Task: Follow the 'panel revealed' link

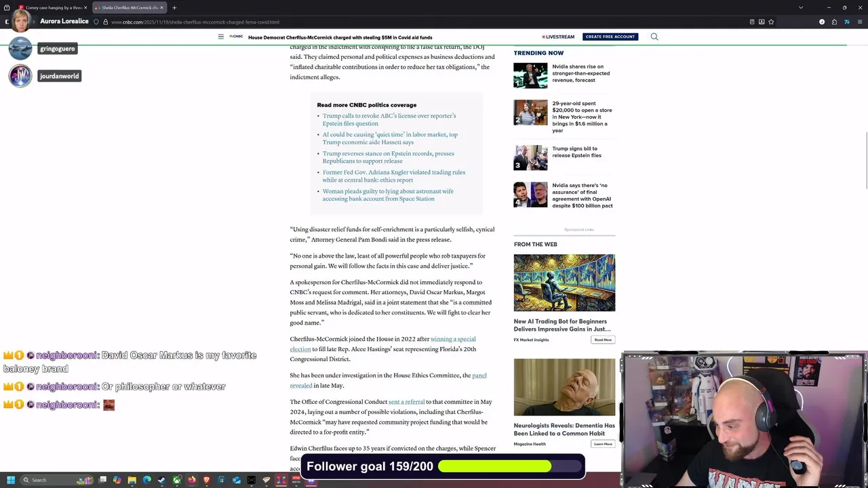Action: (388, 380)
